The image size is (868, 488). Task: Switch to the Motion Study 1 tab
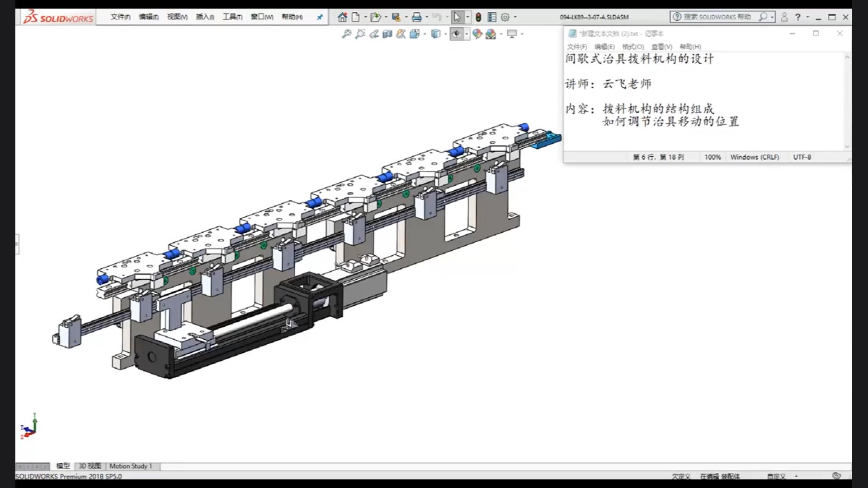[131, 466]
